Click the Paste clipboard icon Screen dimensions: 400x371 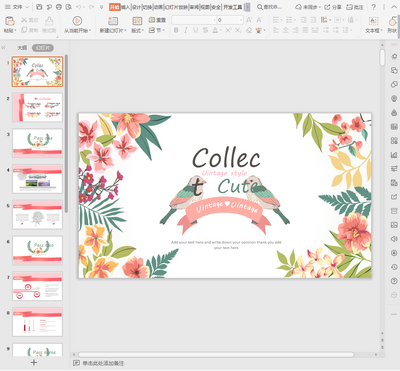(x=10, y=21)
